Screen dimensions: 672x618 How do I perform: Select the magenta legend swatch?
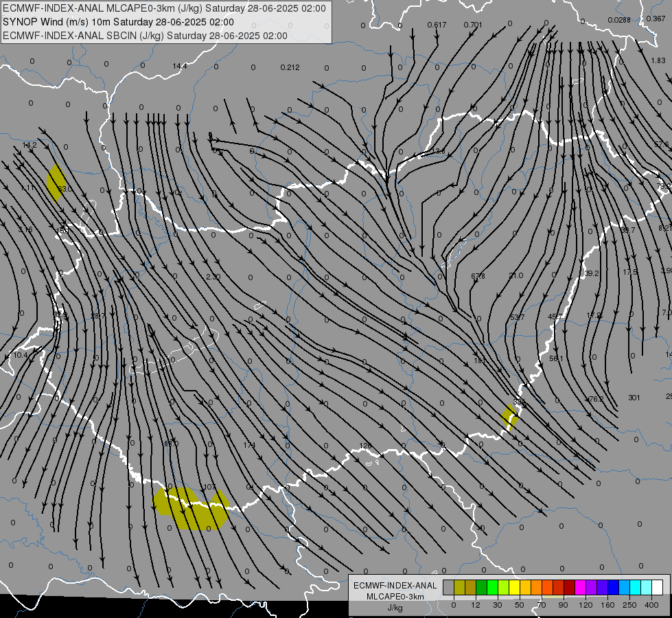[580, 588]
